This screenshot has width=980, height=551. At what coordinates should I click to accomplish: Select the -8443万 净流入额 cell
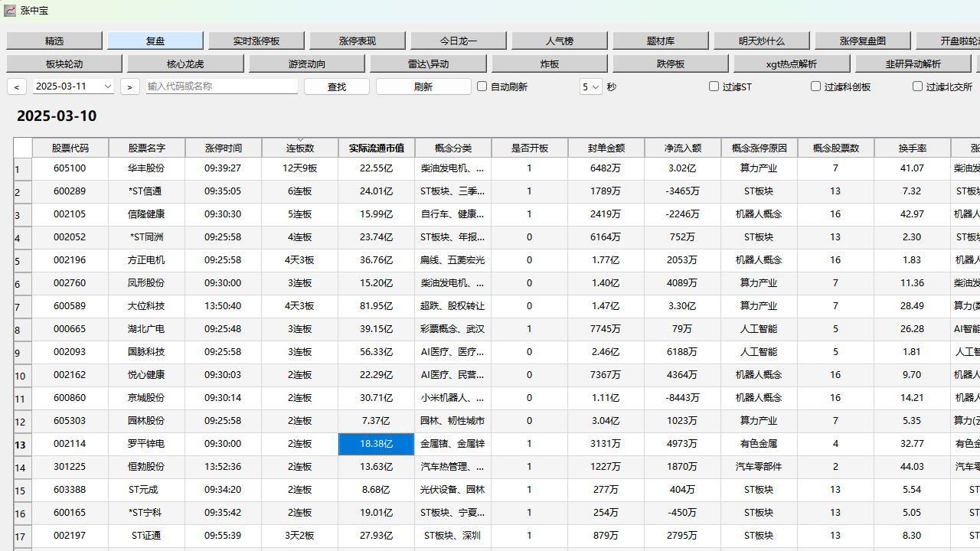tap(683, 398)
